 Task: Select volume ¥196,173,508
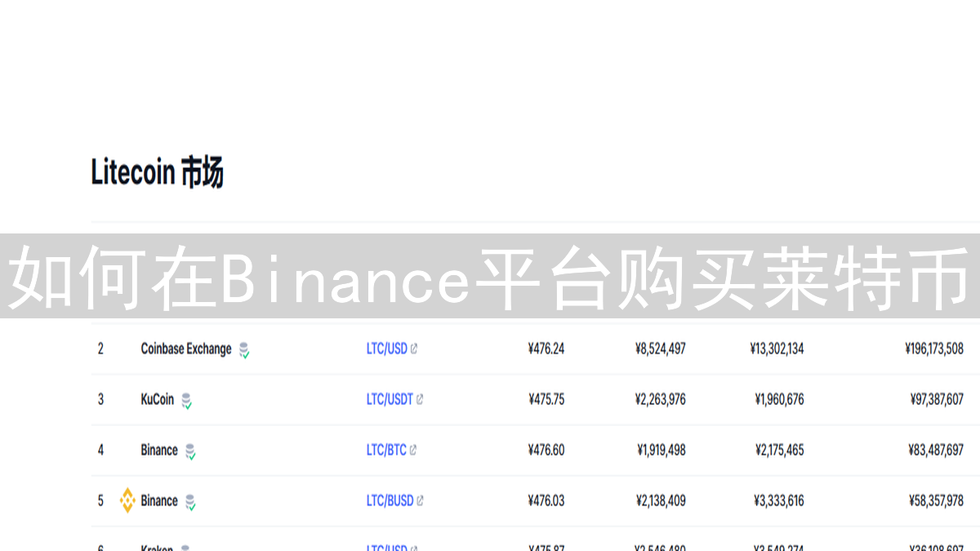[934, 349]
